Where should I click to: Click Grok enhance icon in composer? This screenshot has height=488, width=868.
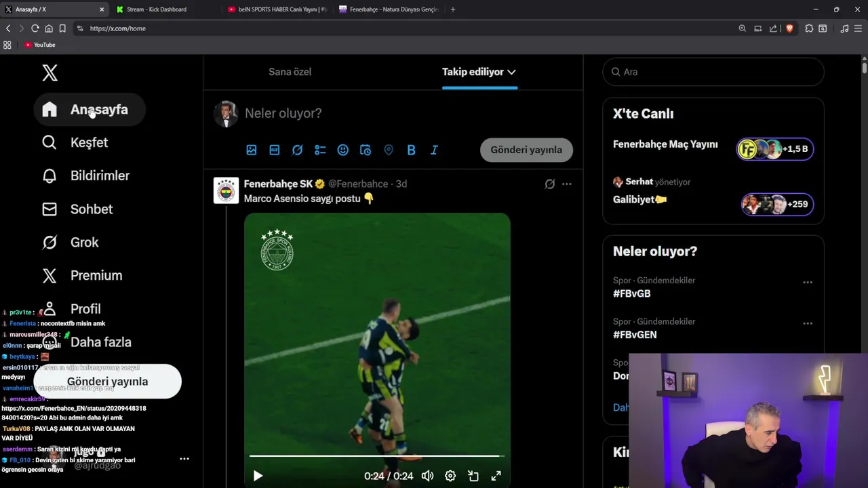tap(297, 150)
